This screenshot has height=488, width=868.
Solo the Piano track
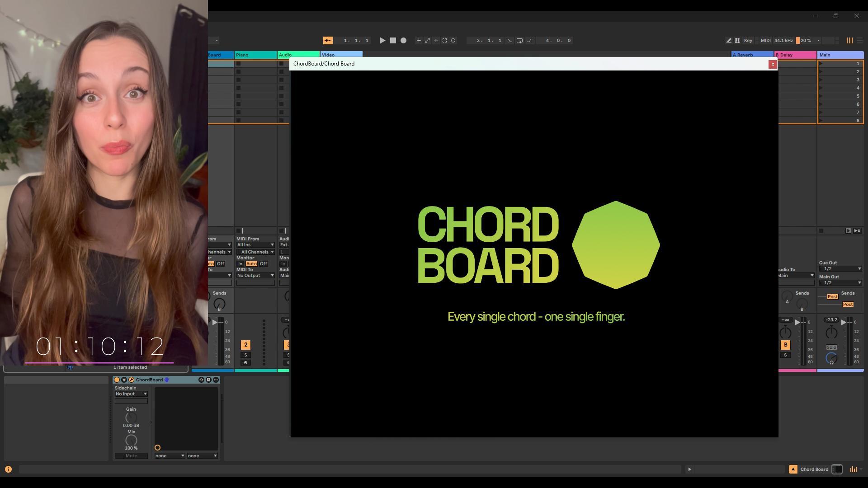tap(246, 355)
